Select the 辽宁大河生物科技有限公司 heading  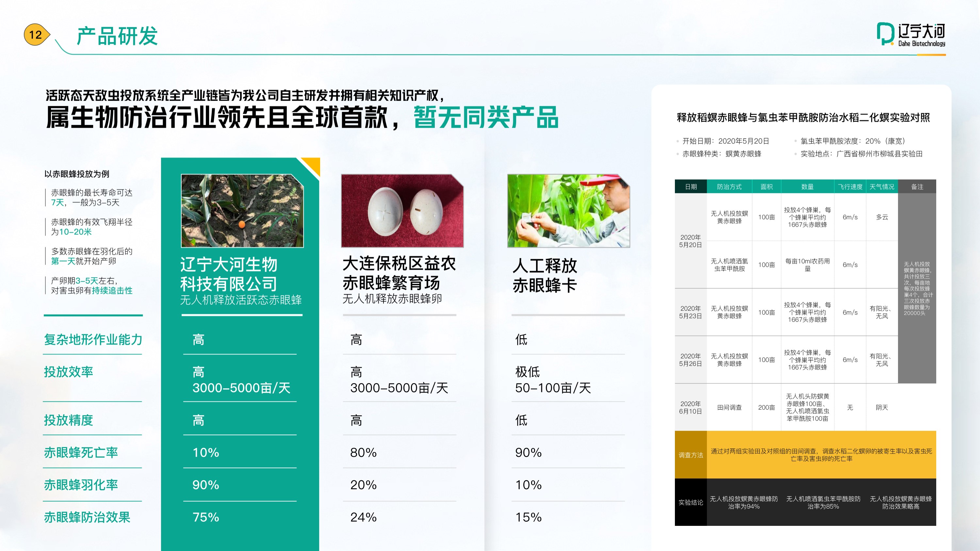(x=229, y=274)
